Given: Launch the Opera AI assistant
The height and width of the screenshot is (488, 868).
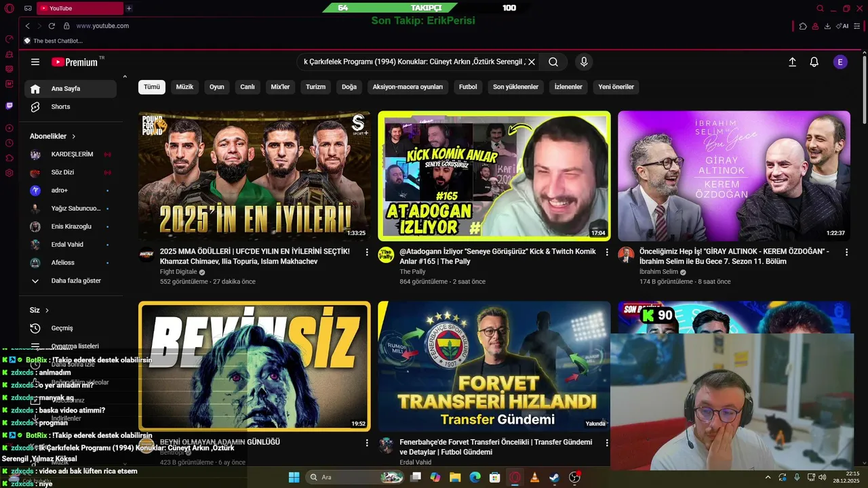Looking at the screenshot, I should (x=843, y=26).
